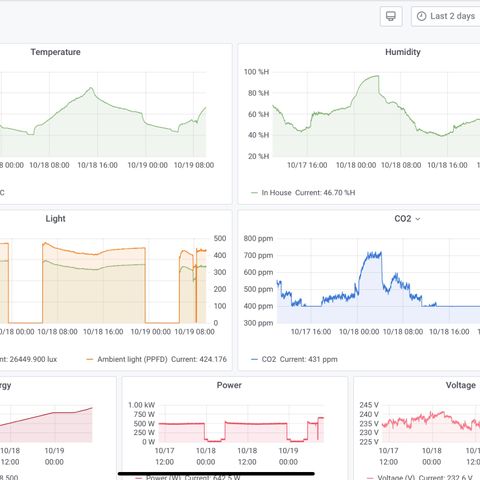Click the 750 W axis label in Power
This screenshot has width=480, height=480.
[x=144, y=414]
